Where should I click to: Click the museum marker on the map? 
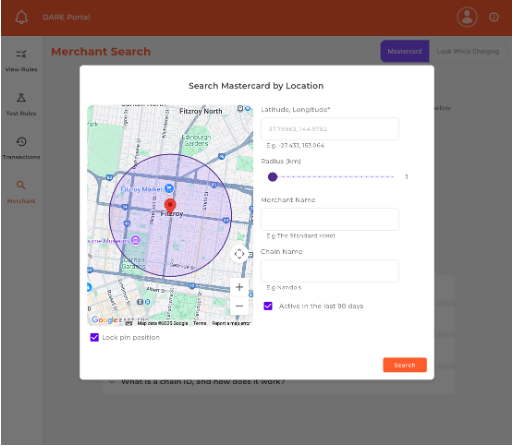[x=135, y=240]
